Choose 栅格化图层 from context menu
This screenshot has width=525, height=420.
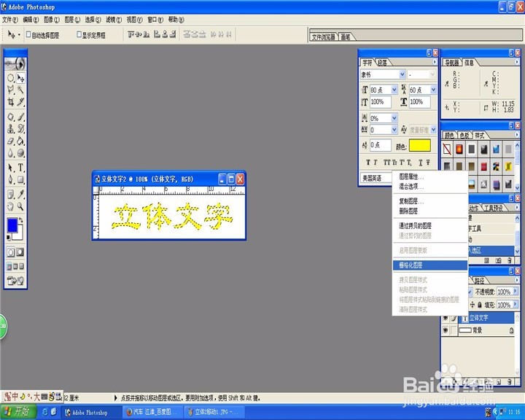point(430,265)
